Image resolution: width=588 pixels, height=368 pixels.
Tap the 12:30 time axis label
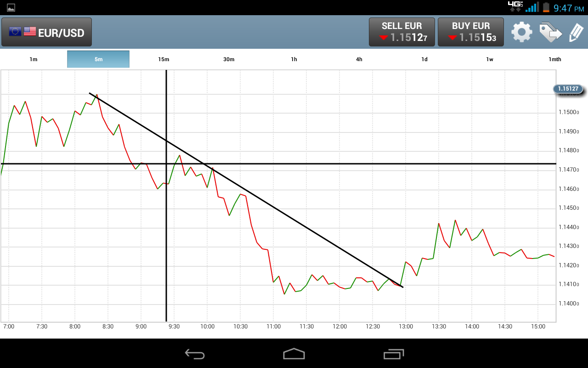point(373,327)
